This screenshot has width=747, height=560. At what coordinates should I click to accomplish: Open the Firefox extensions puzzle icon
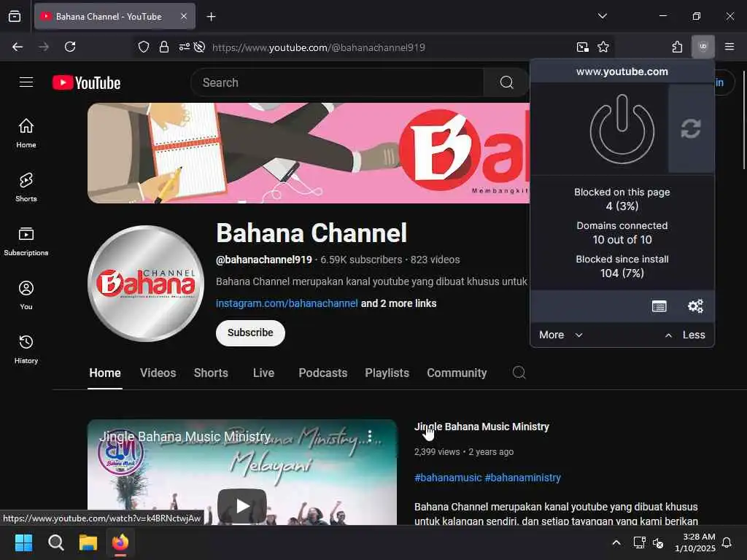coord(677,47)
